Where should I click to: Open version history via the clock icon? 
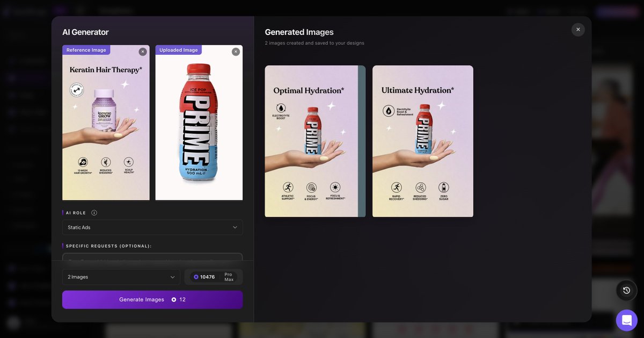(626, 290)
